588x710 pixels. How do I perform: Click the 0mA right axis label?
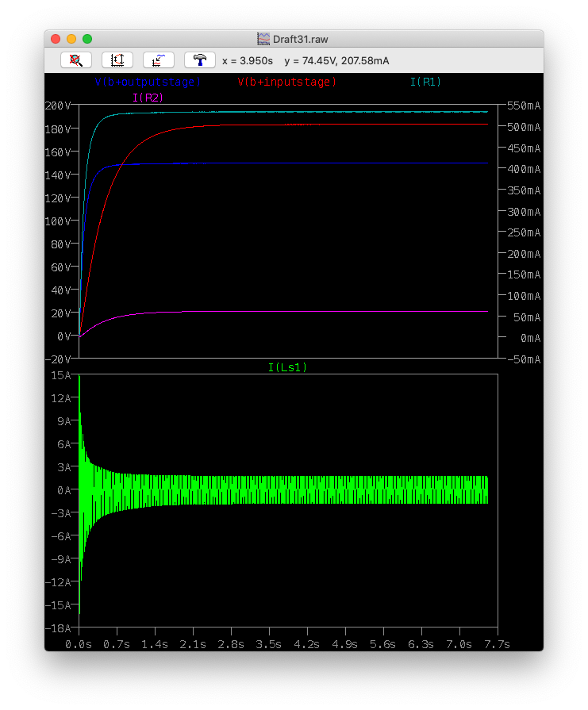coord(530,338)
